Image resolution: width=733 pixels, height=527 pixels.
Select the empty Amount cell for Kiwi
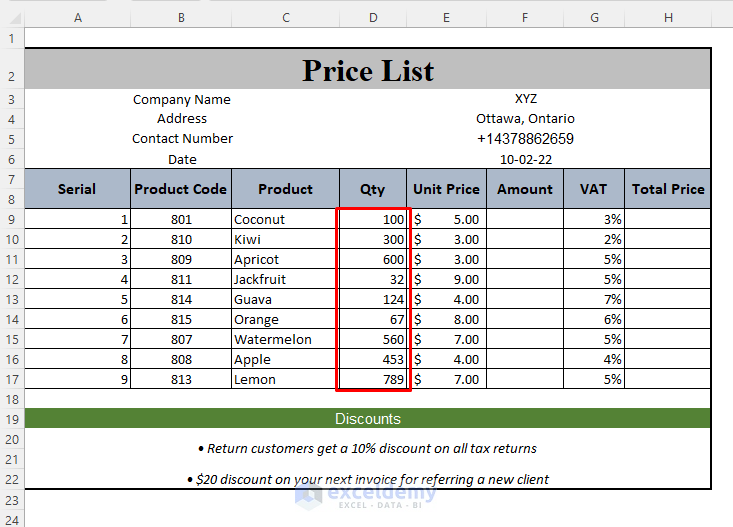[525, 239]
